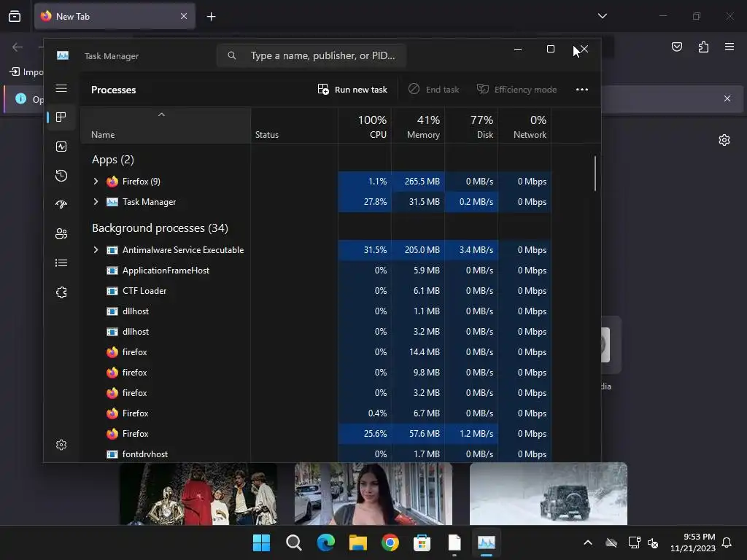Open the Users sidebar icon
The height and width of the screenshot is (560, 747).
coord(61,234)
